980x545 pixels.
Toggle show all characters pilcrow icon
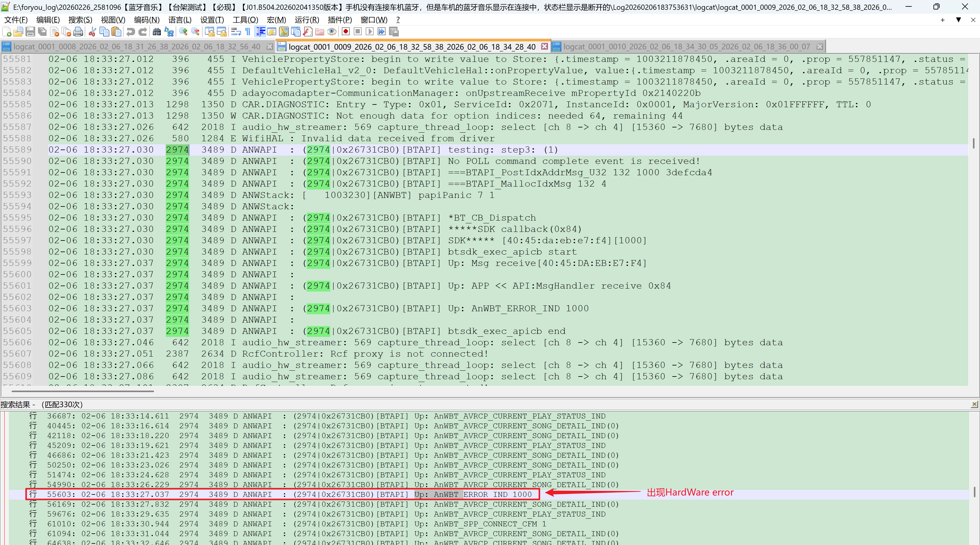tap(248, 32)
